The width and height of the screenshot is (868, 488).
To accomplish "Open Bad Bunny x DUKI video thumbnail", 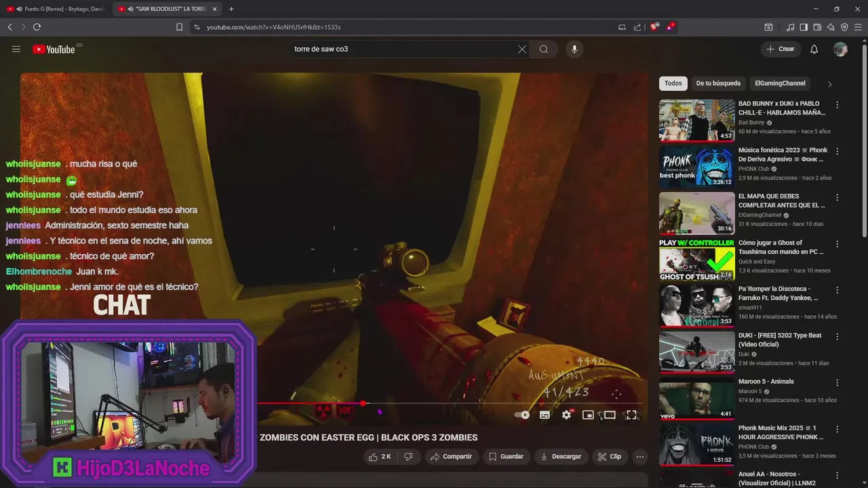I will 696,120.
